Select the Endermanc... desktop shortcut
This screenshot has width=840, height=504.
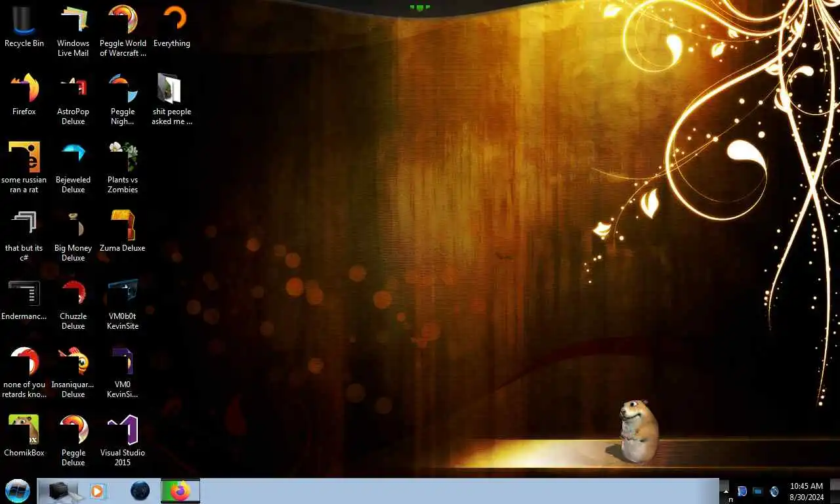click(x=24, y=300)
